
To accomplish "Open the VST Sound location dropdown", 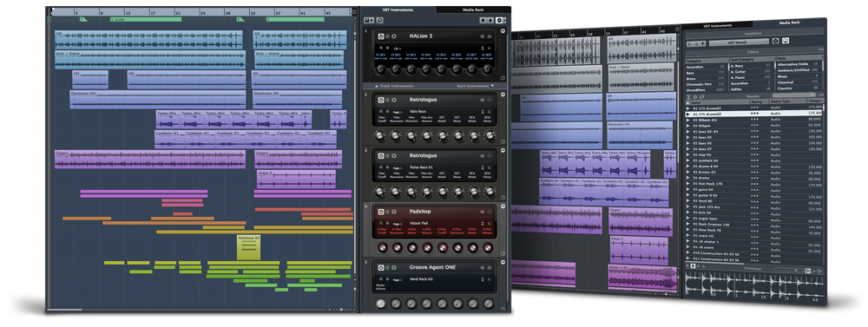I will tap(740, 42).
